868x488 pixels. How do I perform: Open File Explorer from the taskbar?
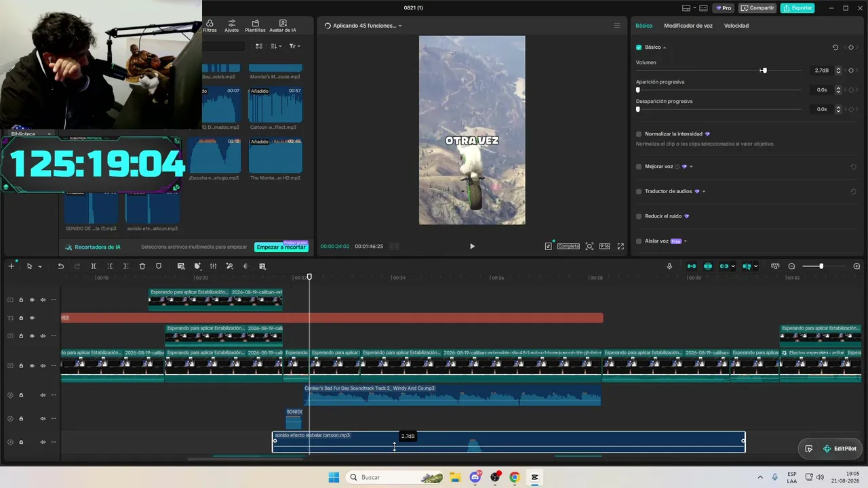pos(456,477)
